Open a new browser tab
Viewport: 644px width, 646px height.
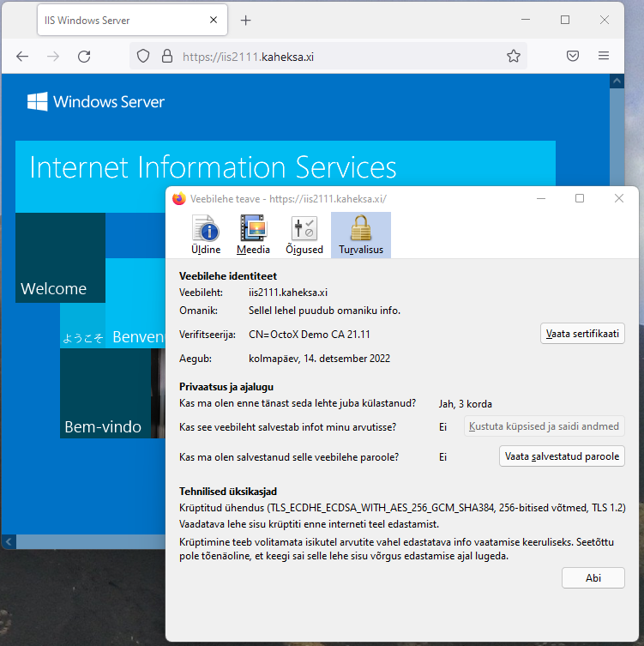245,21
